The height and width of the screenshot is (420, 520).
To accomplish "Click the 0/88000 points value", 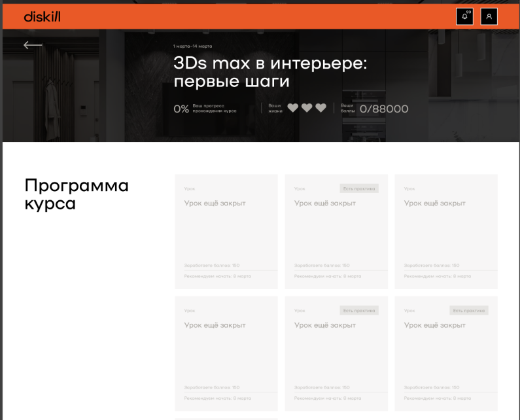I will pyautogui.click(x=384, y=109).
